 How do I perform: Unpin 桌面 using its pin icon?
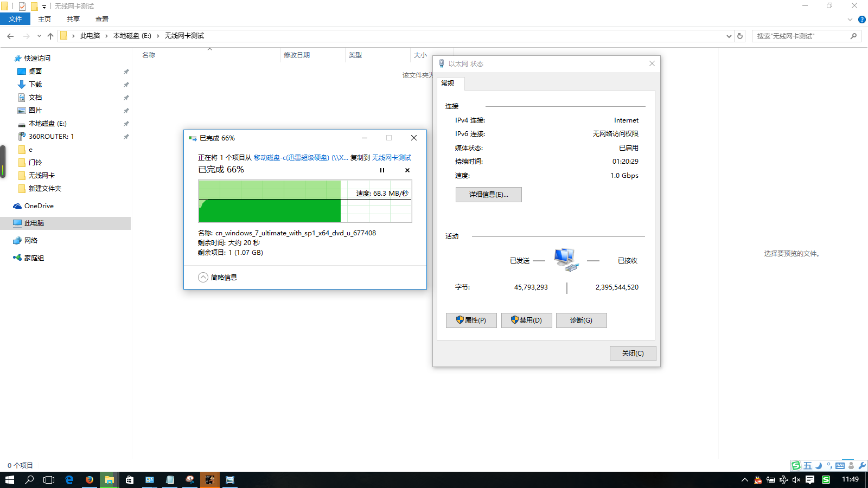[126, 72]
